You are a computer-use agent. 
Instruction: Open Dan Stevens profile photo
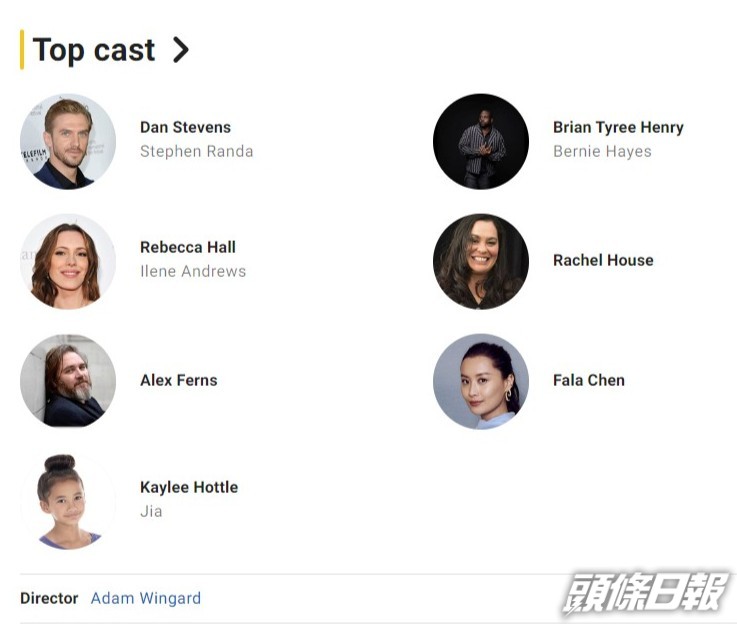68,141
